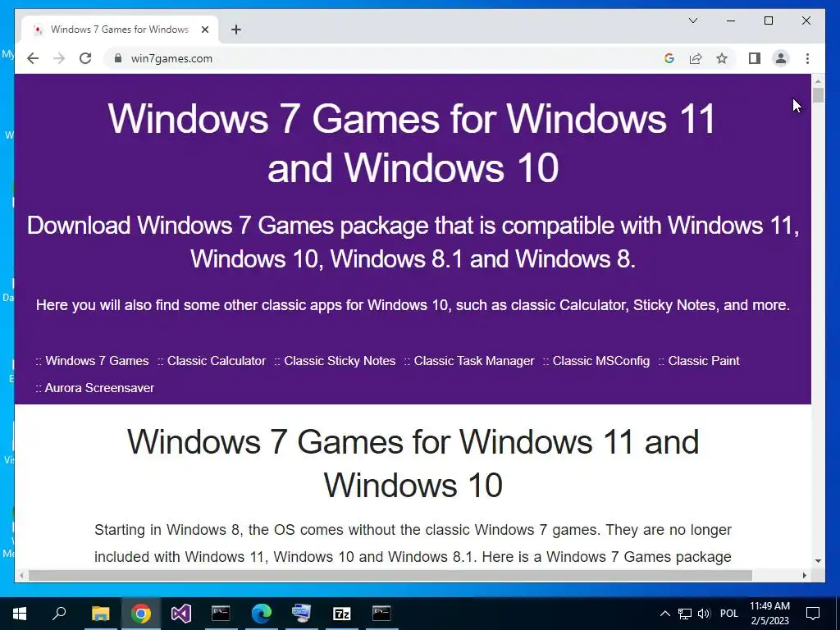840x630 pixels.
Task: Close the Windows 7 Games tab
Action: point(204,30)
